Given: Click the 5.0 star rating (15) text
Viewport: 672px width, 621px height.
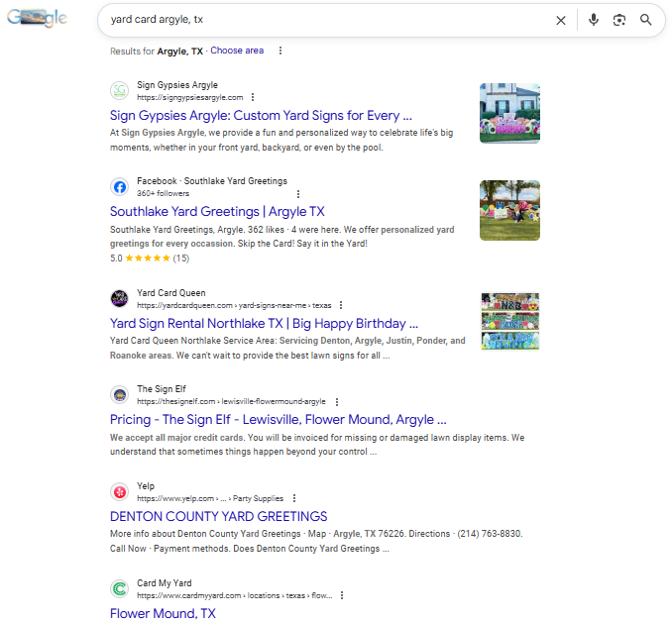Looking at the screenshot, I should pos(150,258).
